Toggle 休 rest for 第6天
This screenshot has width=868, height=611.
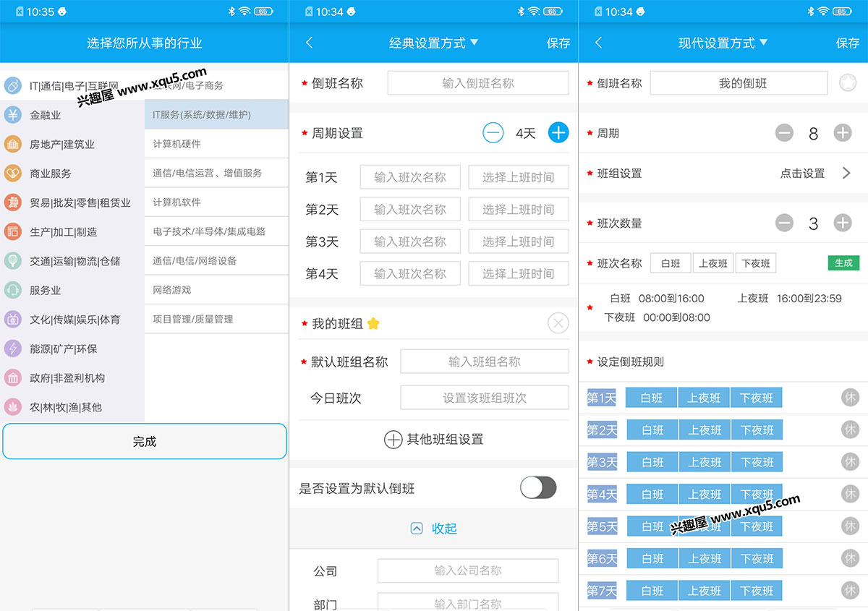pyautogui.click(x=851, y=558)
